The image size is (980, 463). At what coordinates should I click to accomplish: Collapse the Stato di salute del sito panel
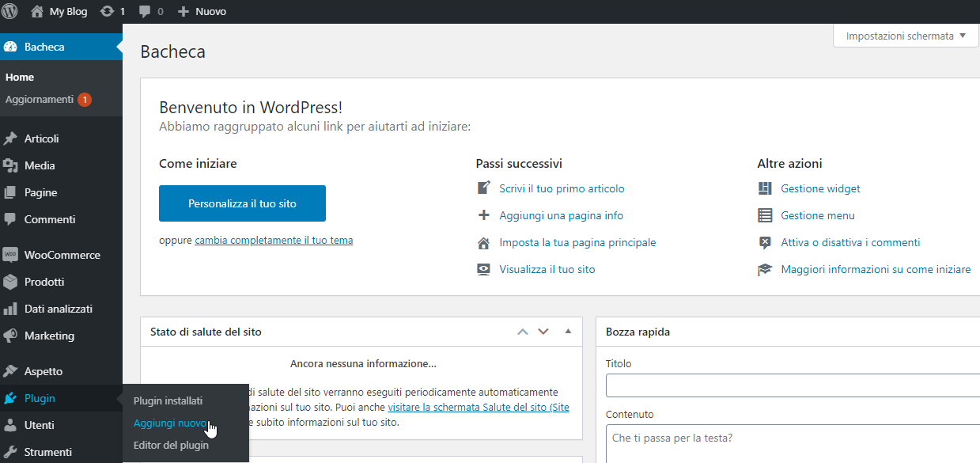point(568,332)
